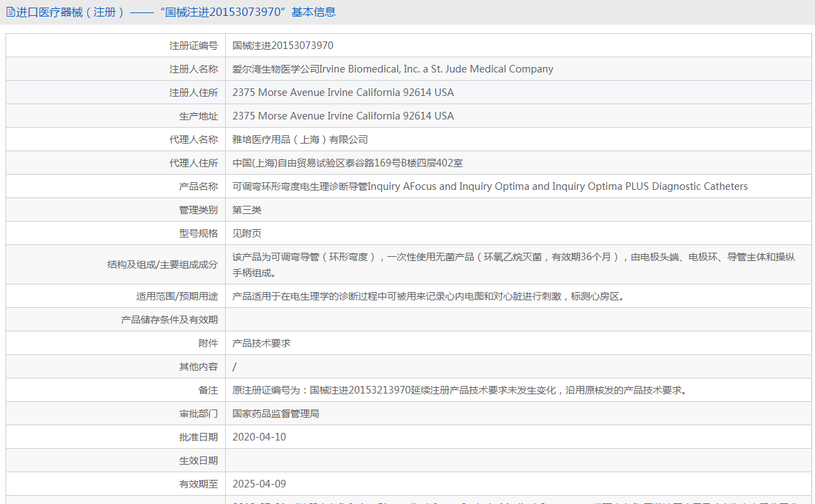The image size is (815, 504).
Task: Click the document icon in the page header
Action: pos(10,12)
